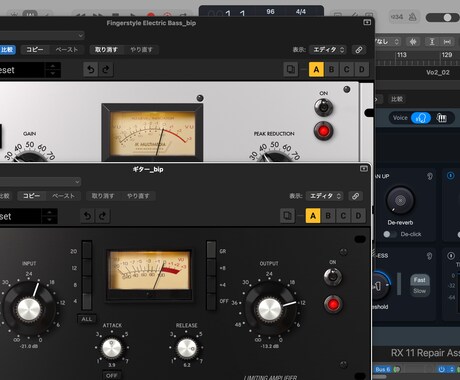
Task: Open settings dropdown chevron in bass plugin header
Action: tap(80, 35)
